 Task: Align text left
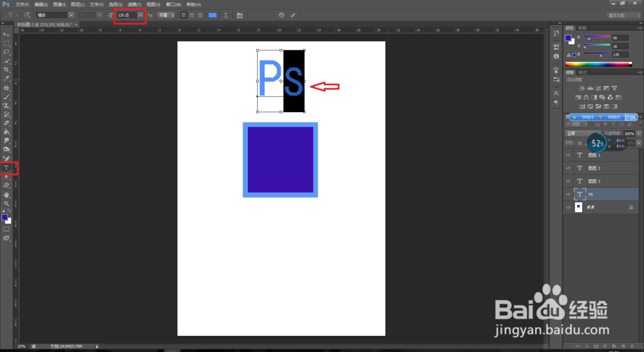184,15
